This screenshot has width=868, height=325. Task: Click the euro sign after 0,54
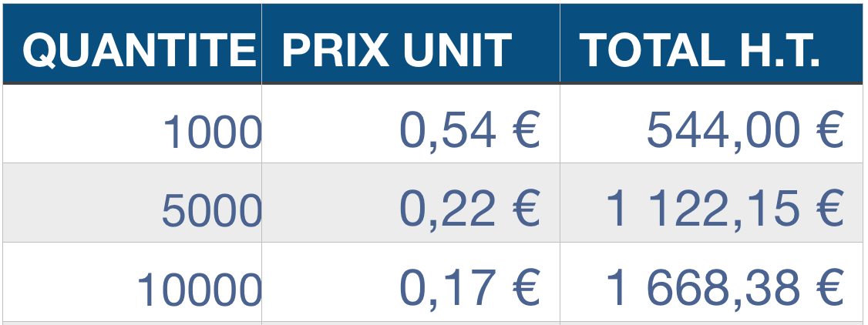[x=525, y=130]
